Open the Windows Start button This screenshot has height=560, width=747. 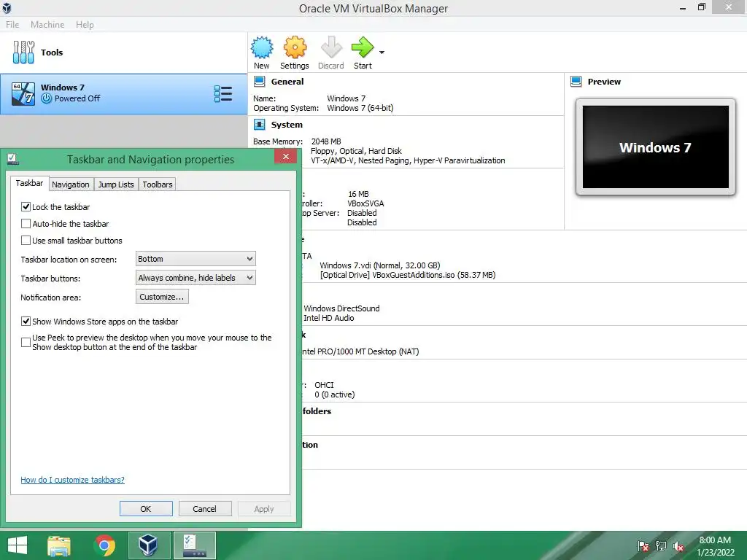tap(18, 545)
